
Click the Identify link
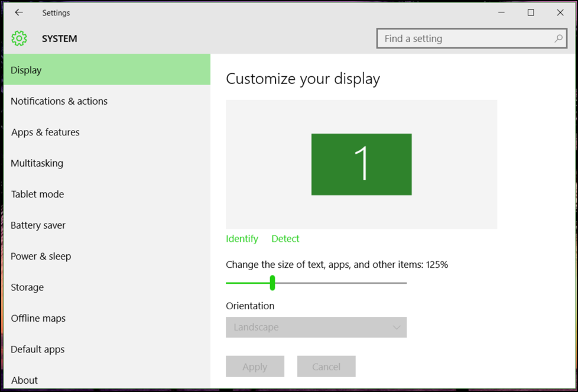tap(242, 238)
